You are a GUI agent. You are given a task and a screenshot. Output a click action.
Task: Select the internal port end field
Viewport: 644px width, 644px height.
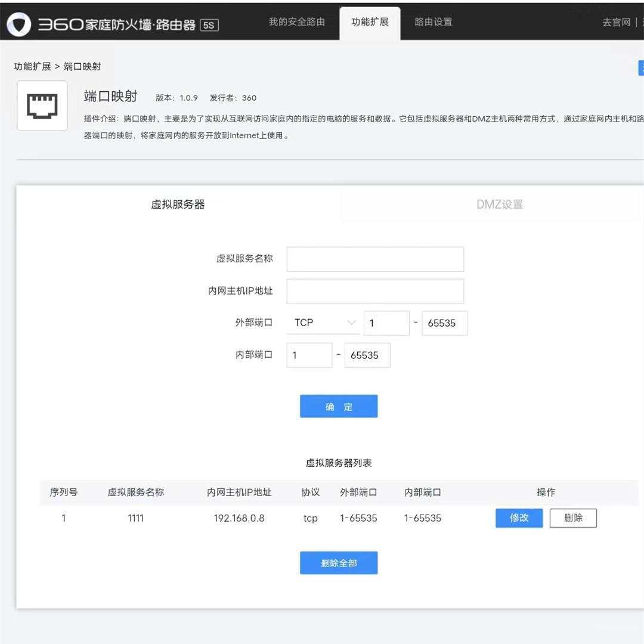tap(367, 355)
